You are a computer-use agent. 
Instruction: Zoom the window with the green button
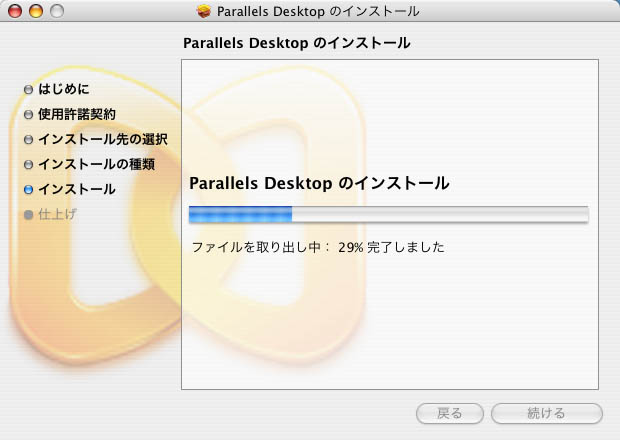coord(56,11)
